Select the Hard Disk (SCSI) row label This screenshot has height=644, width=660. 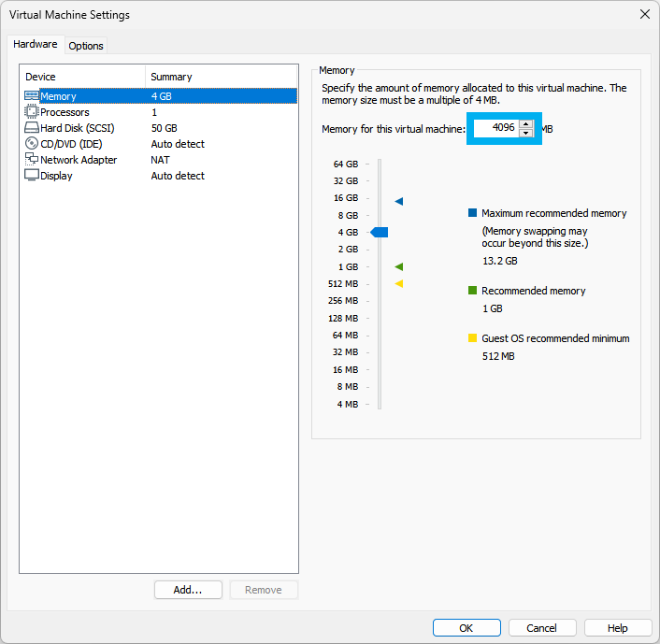point(78,128)
